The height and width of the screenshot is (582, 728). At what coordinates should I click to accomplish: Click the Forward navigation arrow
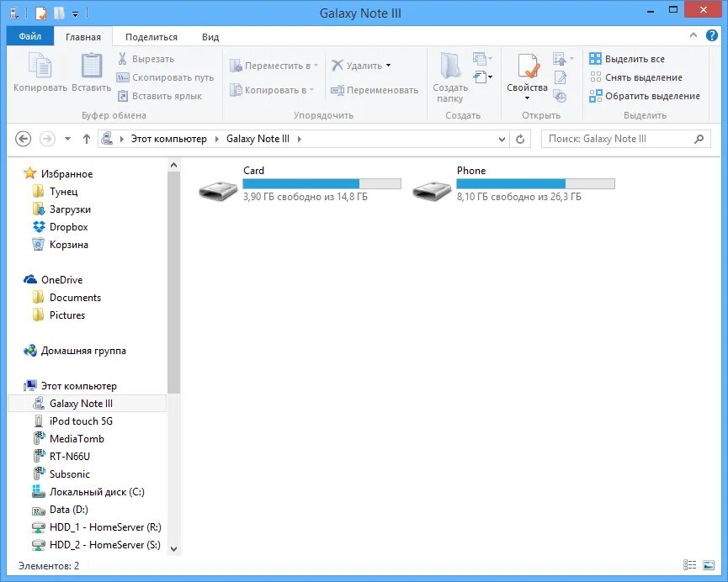click(x=47, y=139)
